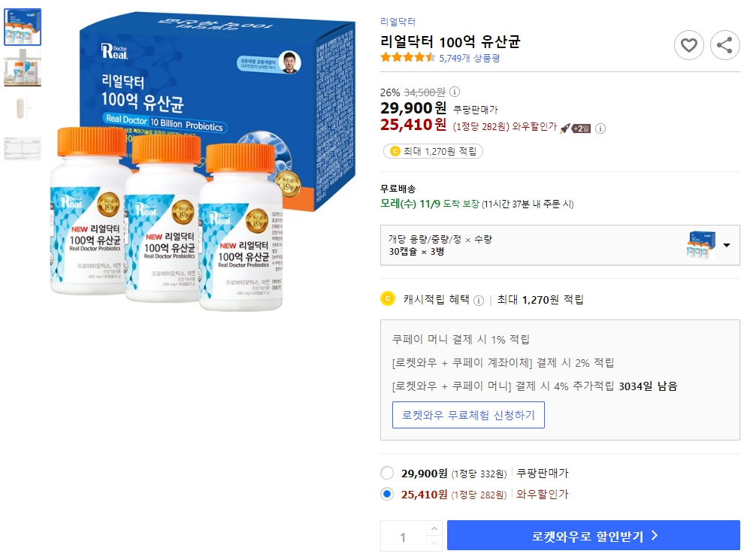Select the 29,900원 쿠팡판매가 radio button

pyautogui.click(x=387, y=473)
